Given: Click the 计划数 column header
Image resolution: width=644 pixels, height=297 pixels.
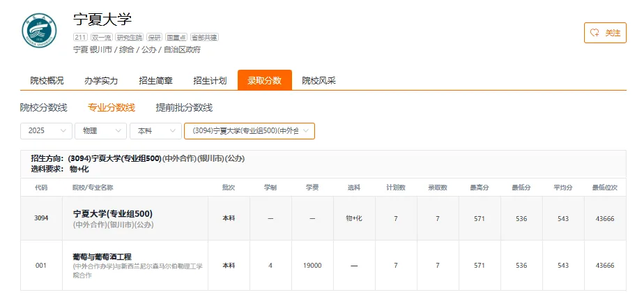Looking at the screenshot, I should click(x=396, y=188).
